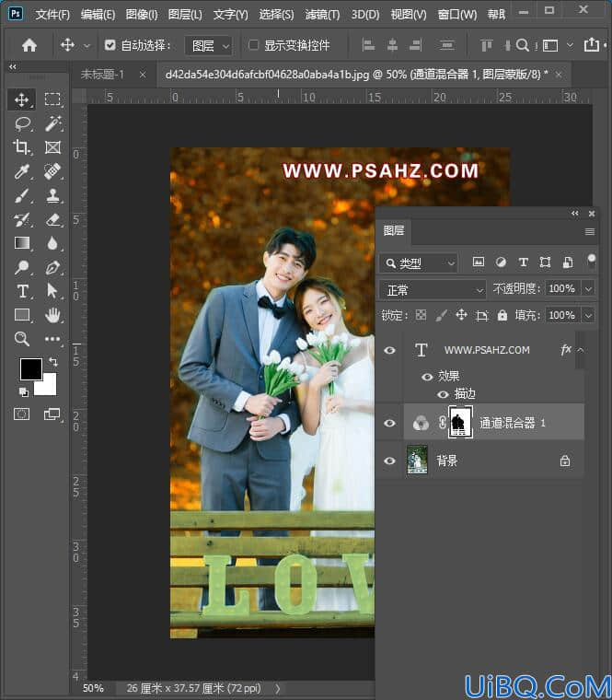Hide the 背景 layer
The image size is (612, 700).
click(389, 461)
